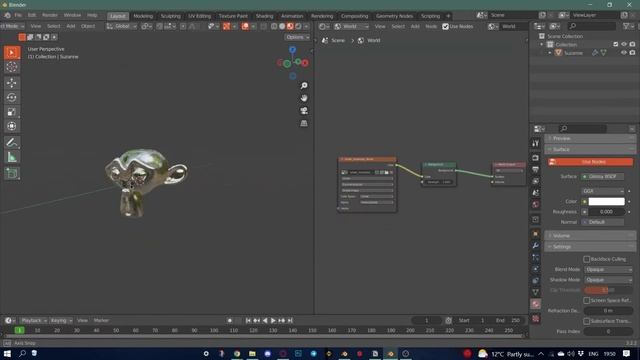Open the viewport Options dropdown
Image resolution: width=640 pixels, height=360 pixels.
click(x=297, y=37)
